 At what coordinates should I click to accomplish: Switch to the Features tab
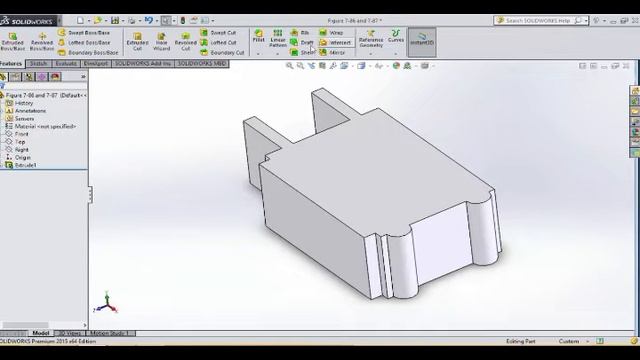[12, 64]
